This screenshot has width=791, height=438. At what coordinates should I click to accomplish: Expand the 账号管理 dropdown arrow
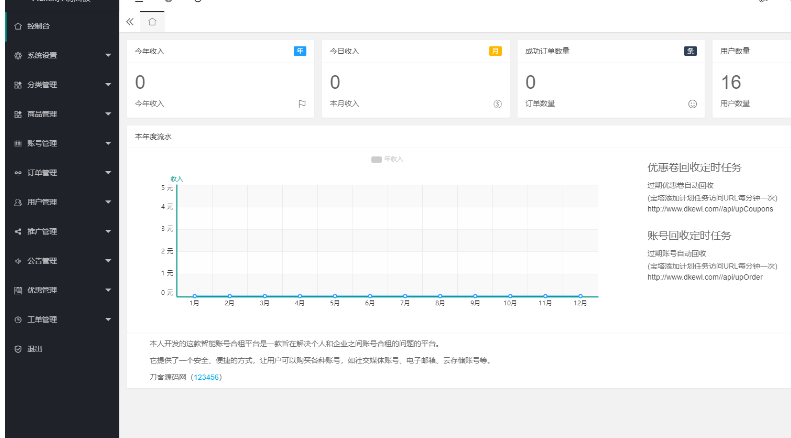click(107, 144)
